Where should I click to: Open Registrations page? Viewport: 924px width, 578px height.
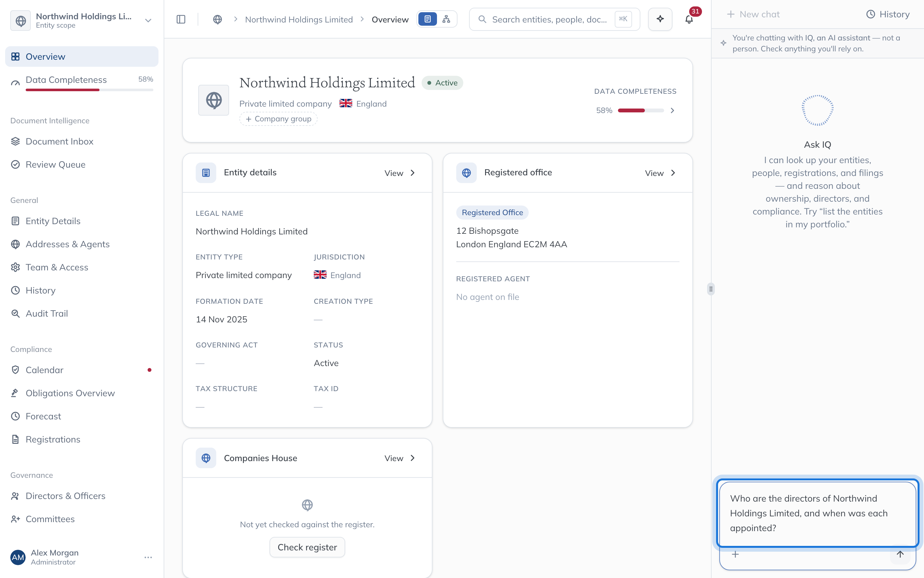click(x=82, y=440)
